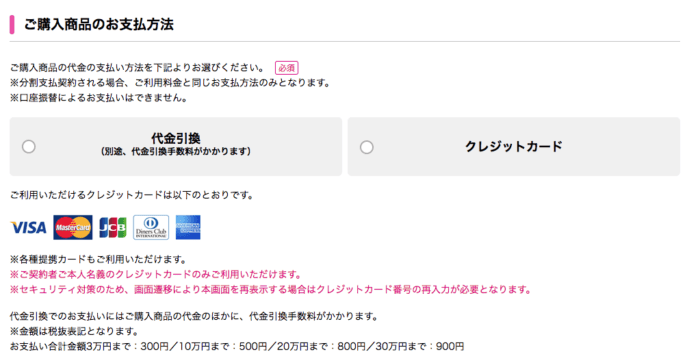Click the 金額は税抜表記 note line
The width and height of the screenshot is (700, 363).
[x=74, y=331]
